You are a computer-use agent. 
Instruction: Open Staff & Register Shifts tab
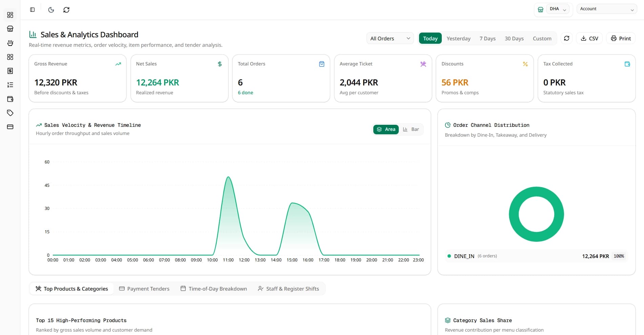[x=288, y=289]
